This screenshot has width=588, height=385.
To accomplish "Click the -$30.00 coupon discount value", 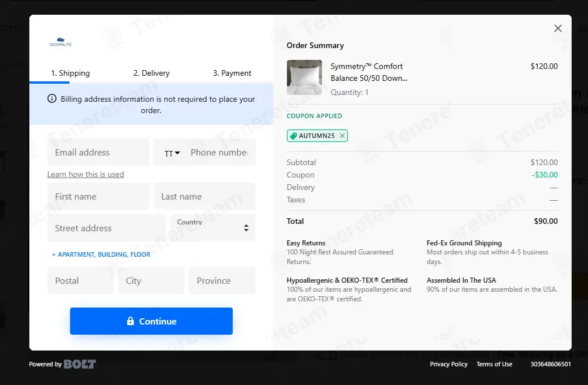I will (545, 175).
